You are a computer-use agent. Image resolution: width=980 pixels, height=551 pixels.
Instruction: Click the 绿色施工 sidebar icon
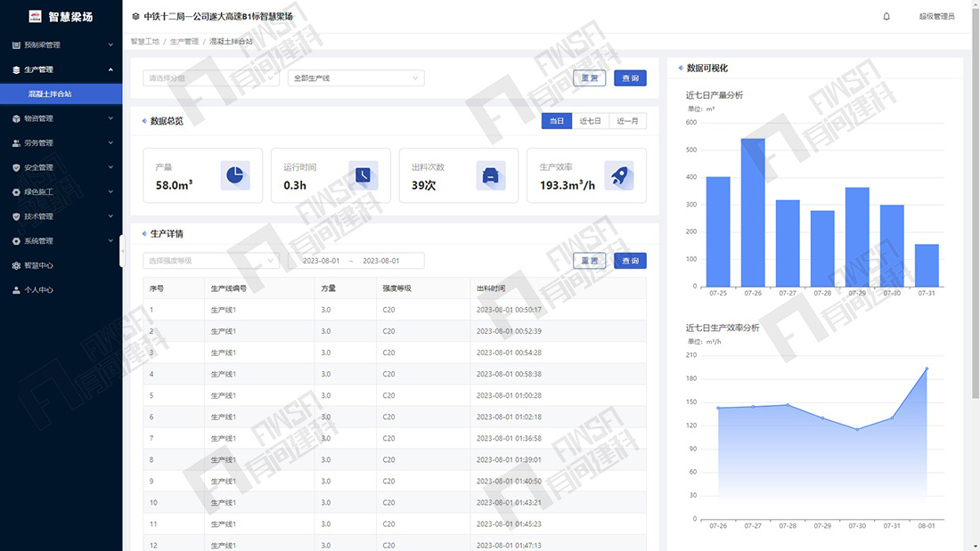pyautogui.click(x=16, y=191)
